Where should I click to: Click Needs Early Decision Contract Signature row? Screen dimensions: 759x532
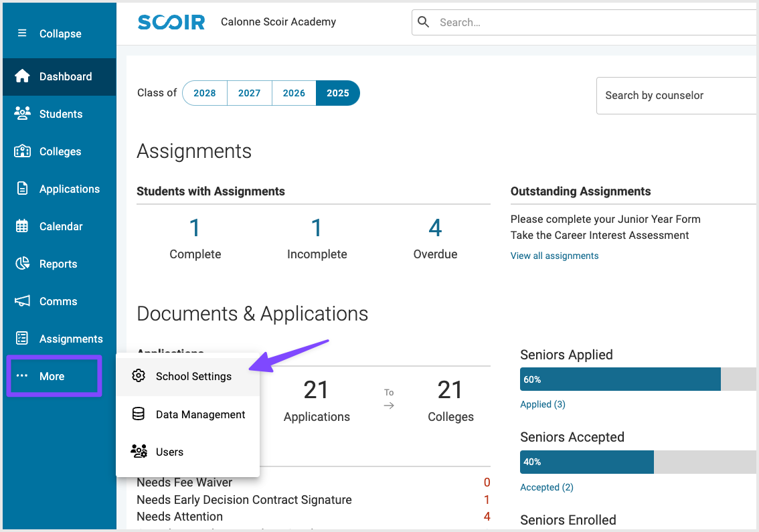[313, 500]
